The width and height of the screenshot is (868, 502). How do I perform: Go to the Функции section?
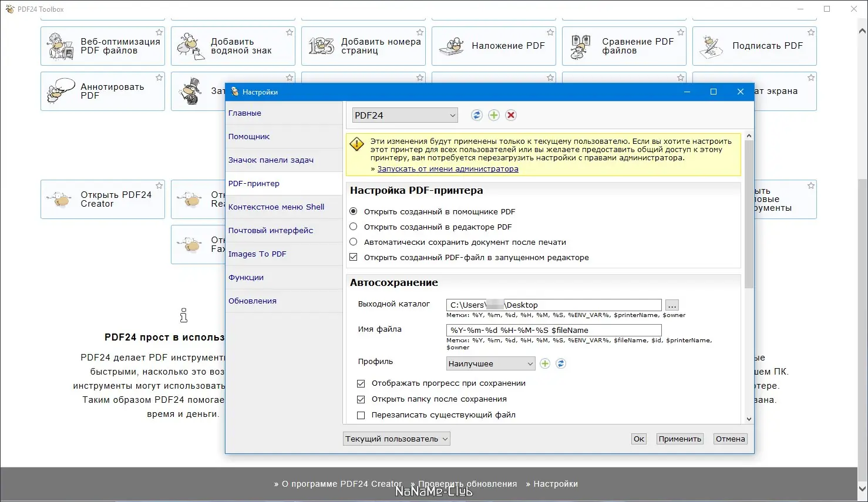(284, 278)
